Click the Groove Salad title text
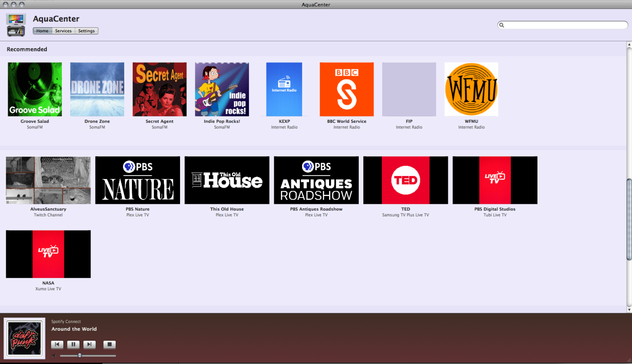This screenshot has width=632, height=364. click(x=35, y=121)
